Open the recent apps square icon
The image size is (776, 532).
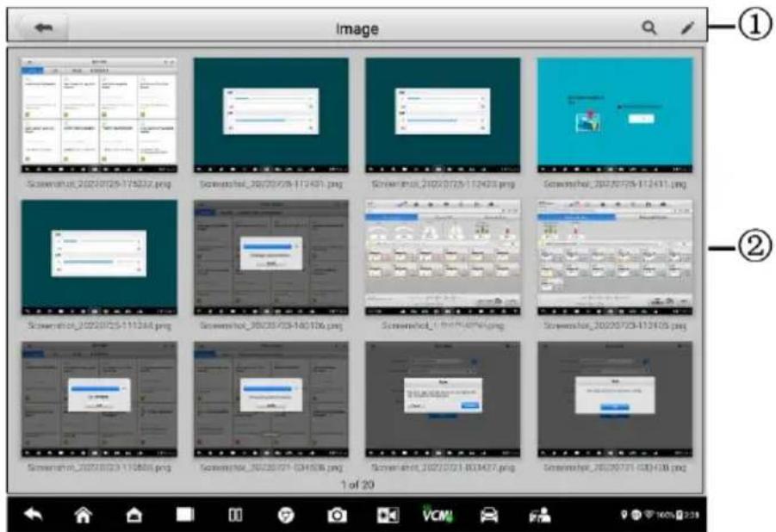click(x=185, y=515)
